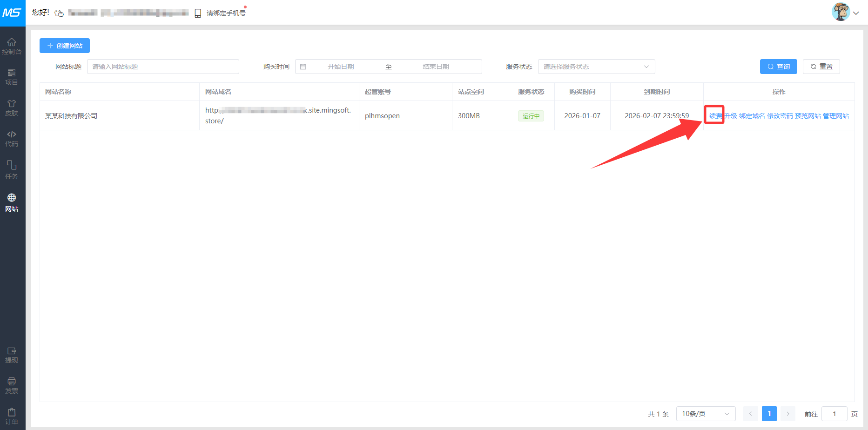
Task: Click the 开始日期 start date field
Action: tap(341, 67)
